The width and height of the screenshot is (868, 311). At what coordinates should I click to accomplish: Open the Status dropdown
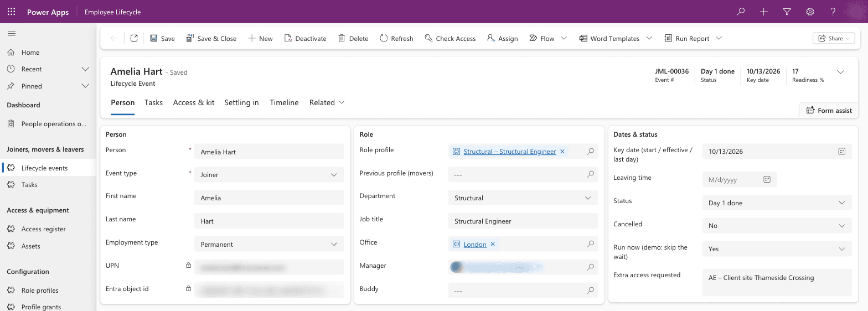click(777, 203)
